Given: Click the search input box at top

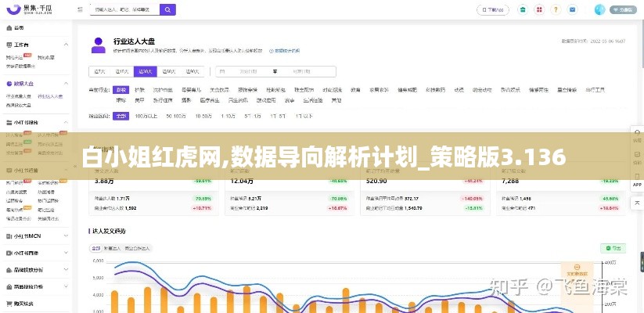Looking at the screenshot, I should click(124, 9).
